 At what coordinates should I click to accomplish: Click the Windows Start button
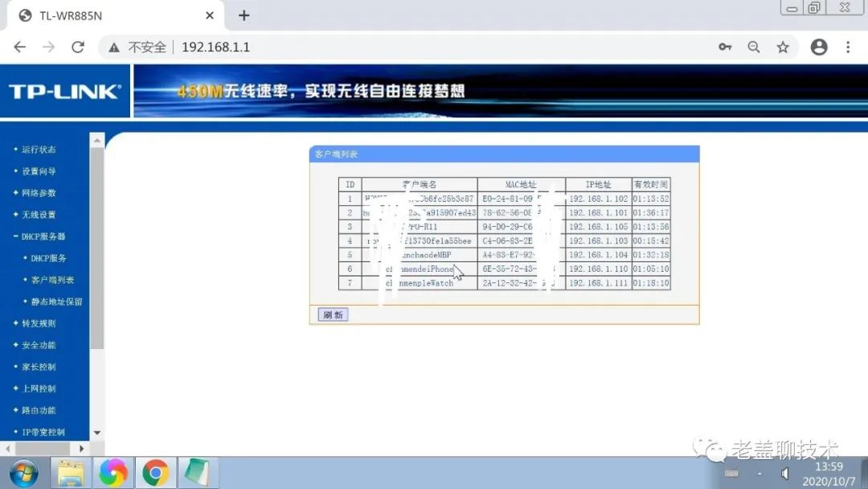[x=22, y=471]
